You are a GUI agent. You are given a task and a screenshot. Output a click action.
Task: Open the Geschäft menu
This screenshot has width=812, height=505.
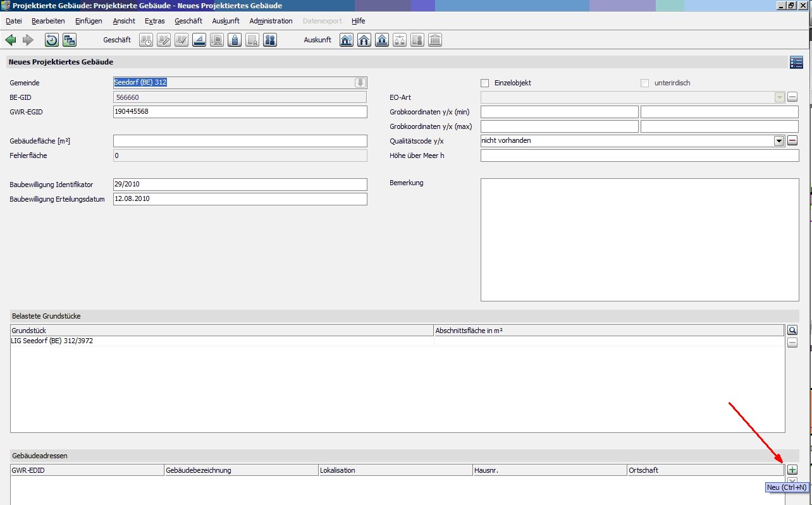[188, 21]
